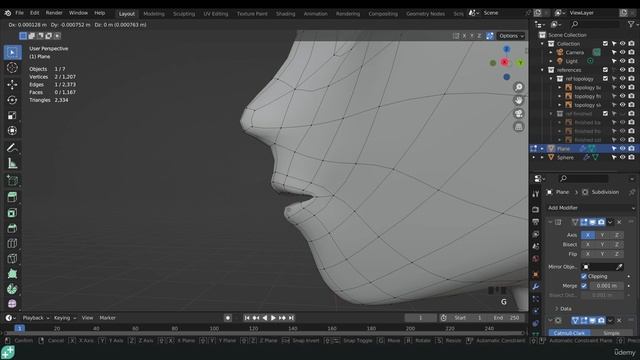Open Mirror modifier extra options arrow
Viewport: 640px width, 360px height.
[x=610, y=222]
